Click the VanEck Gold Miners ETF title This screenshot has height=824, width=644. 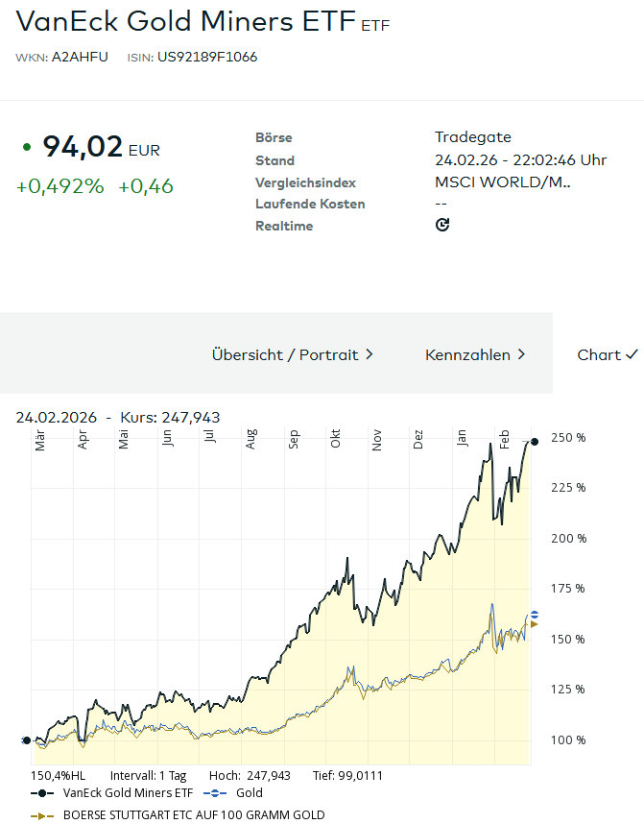[186, 21]
